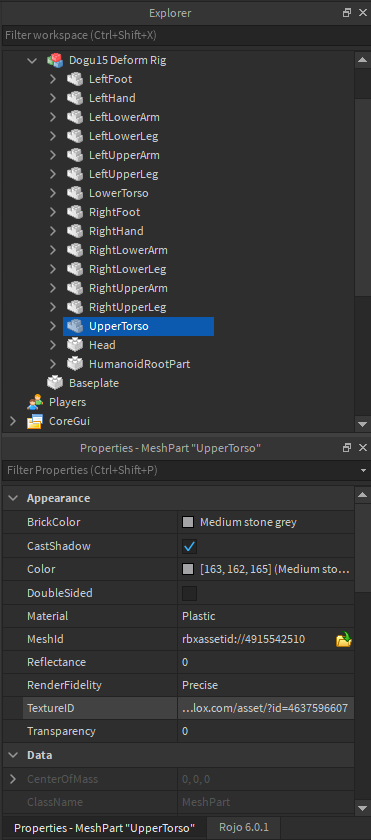Expand the Head tree node
This screenshot has height=840, width=371.
(52, 345)
